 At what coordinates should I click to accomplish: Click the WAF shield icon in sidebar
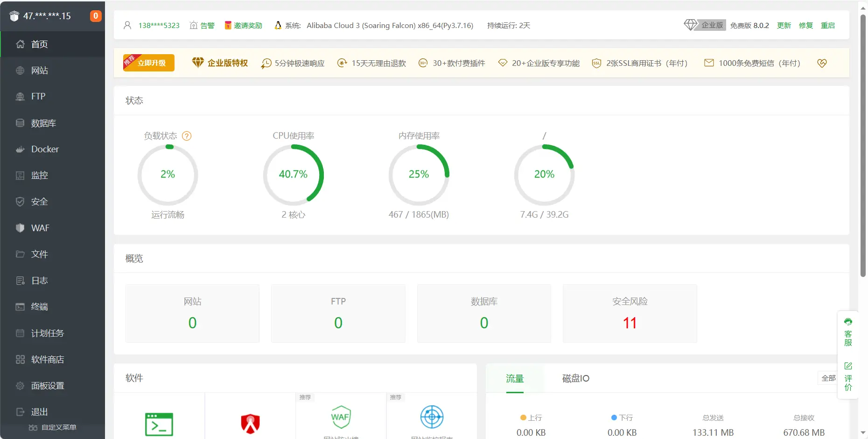[20, 228]
